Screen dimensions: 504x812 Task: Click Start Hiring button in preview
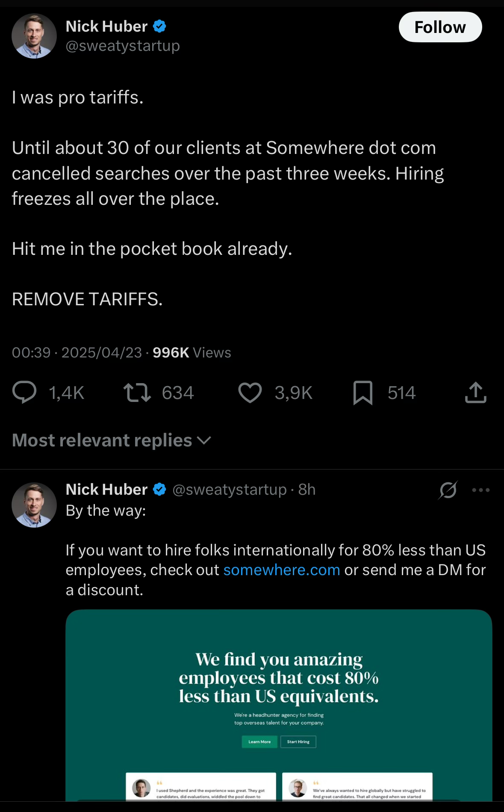[298, 742]
